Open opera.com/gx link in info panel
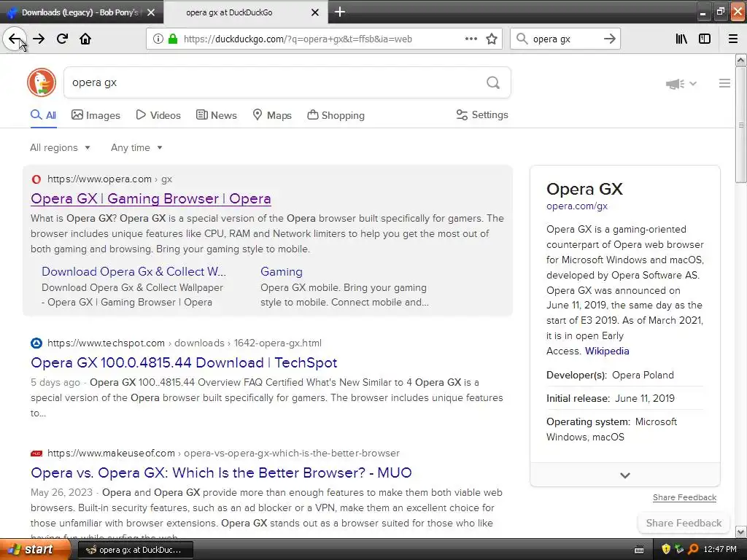The width and height of the screenshot is (747, 560). click(x=577, y=206)
